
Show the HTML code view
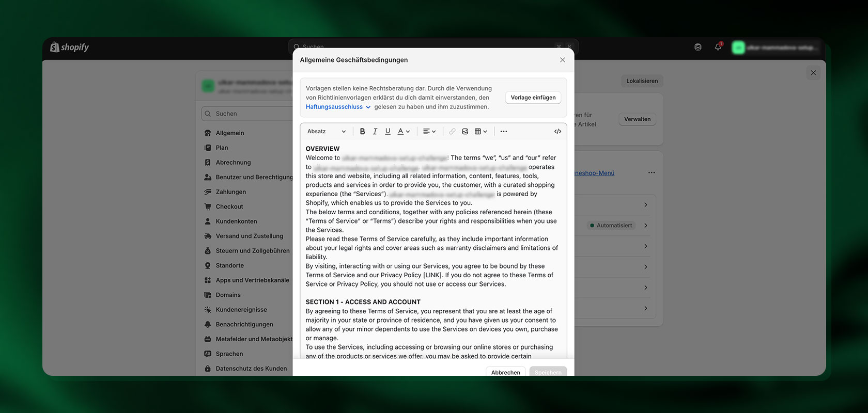click(x=557, y=132)
